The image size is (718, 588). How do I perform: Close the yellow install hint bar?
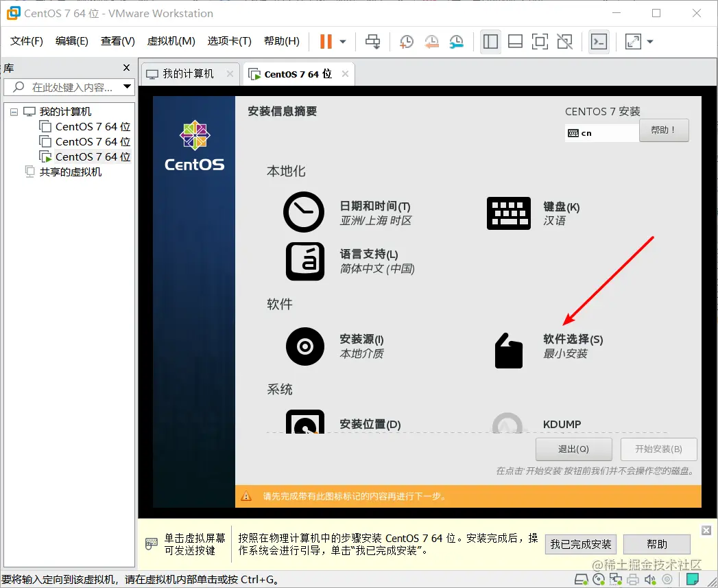(706, 530)
